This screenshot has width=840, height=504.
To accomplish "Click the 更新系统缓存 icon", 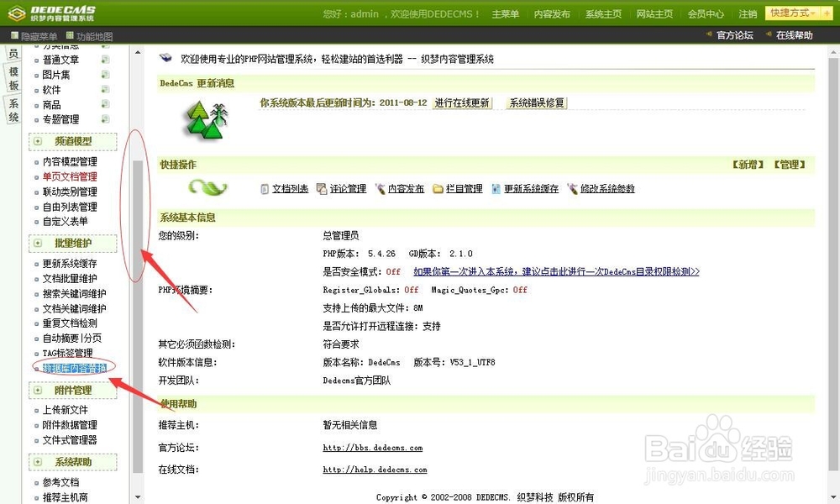I will click(496, 188).
